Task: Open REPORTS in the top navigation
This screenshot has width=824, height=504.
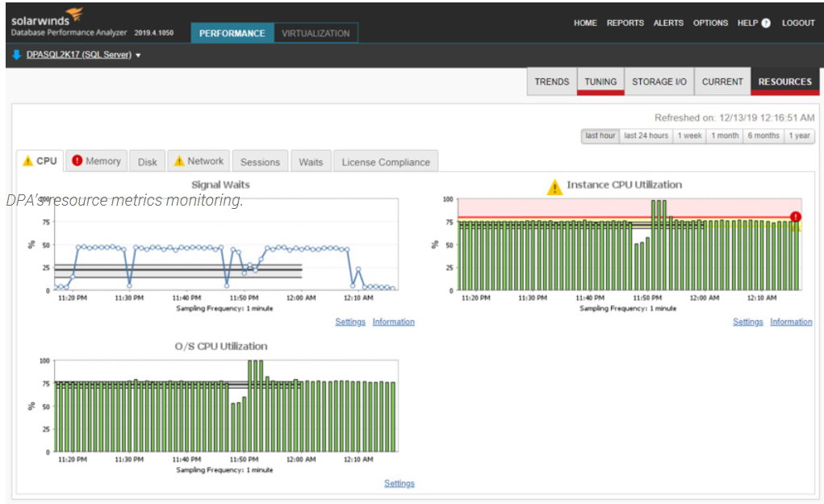Action: tap(625, 23)
